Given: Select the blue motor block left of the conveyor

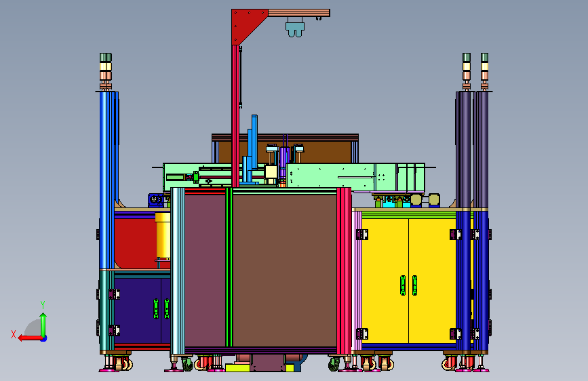Looking at the screenshot, I should tap(155, 200).
